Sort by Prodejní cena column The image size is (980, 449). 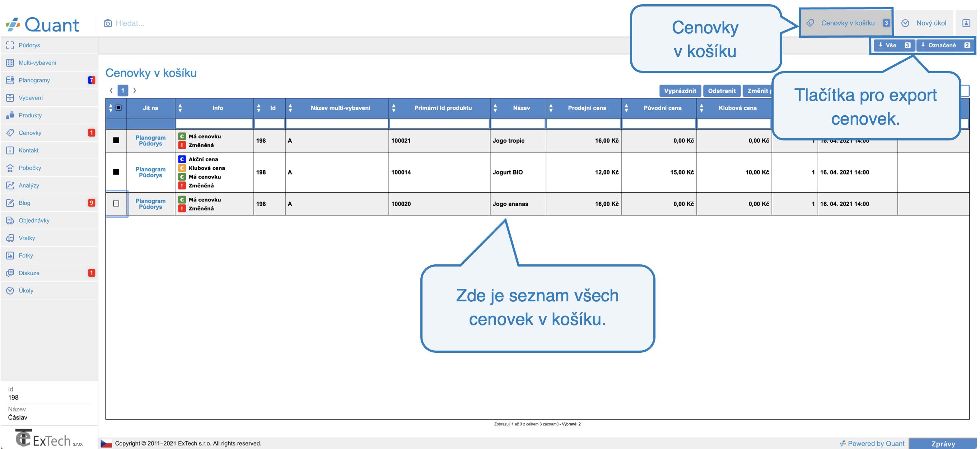pos(551,108)
